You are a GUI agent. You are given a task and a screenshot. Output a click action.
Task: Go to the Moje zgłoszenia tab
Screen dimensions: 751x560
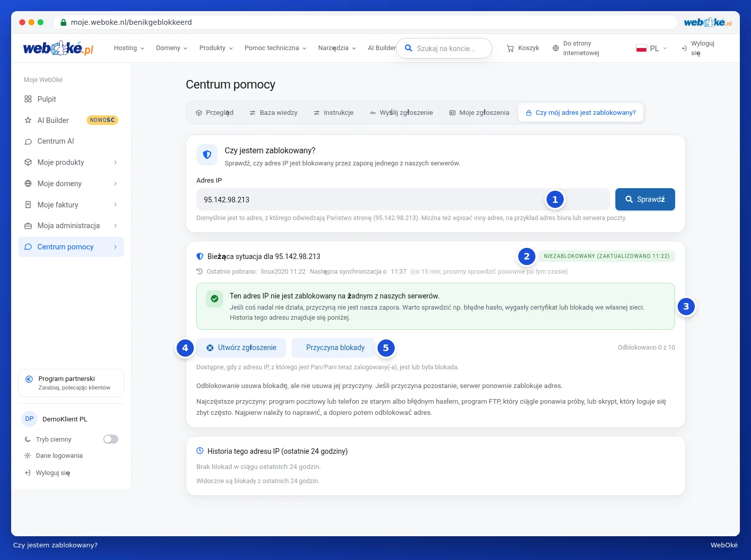tap(479, 113)
